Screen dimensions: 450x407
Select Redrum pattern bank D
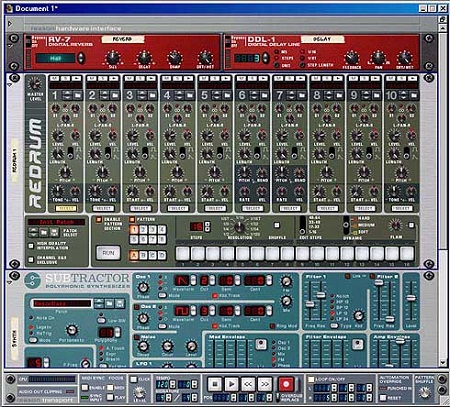162,255
